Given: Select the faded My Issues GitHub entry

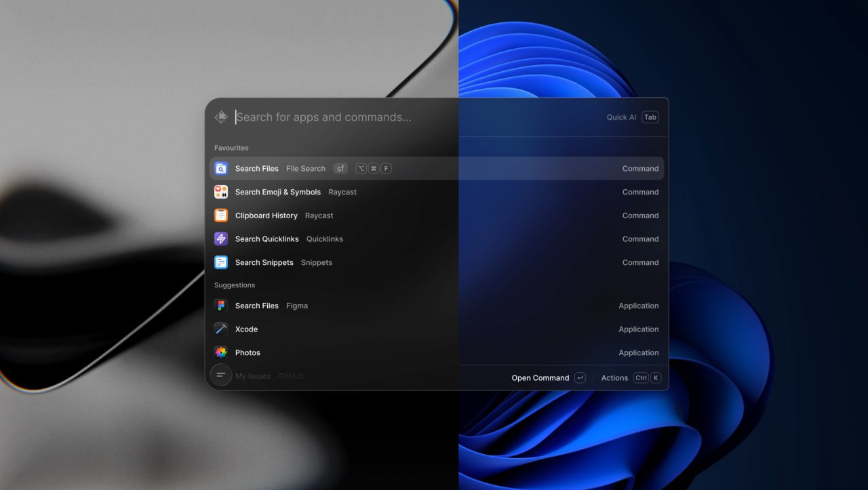Looking at the screenshot, I should 269,376.
